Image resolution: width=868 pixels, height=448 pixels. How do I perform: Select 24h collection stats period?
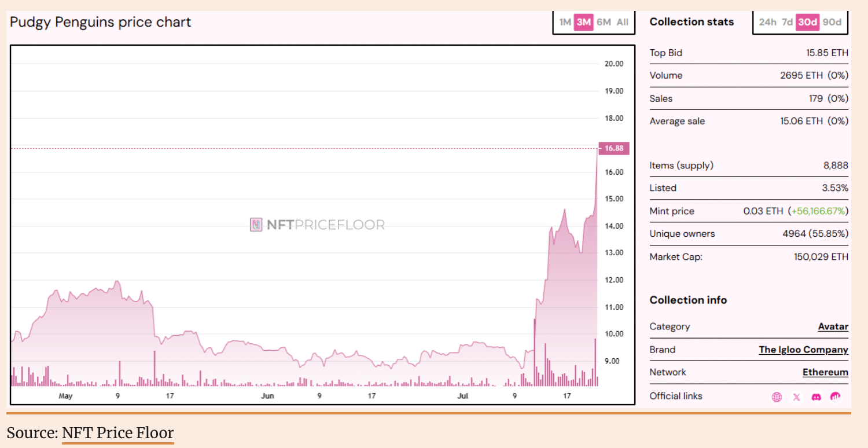(x=767, y=22)
